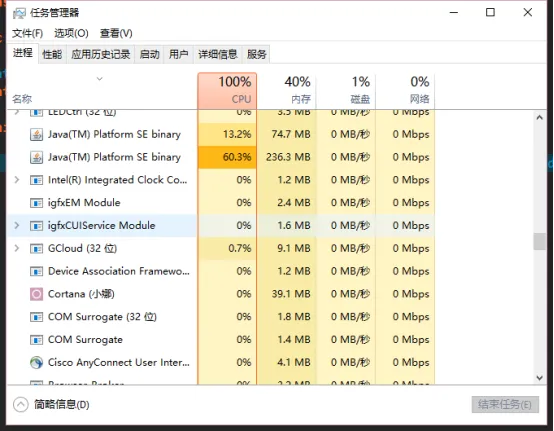The image size is (554, 431).
Task: Switch to 性能 tab
Action: 52,54
